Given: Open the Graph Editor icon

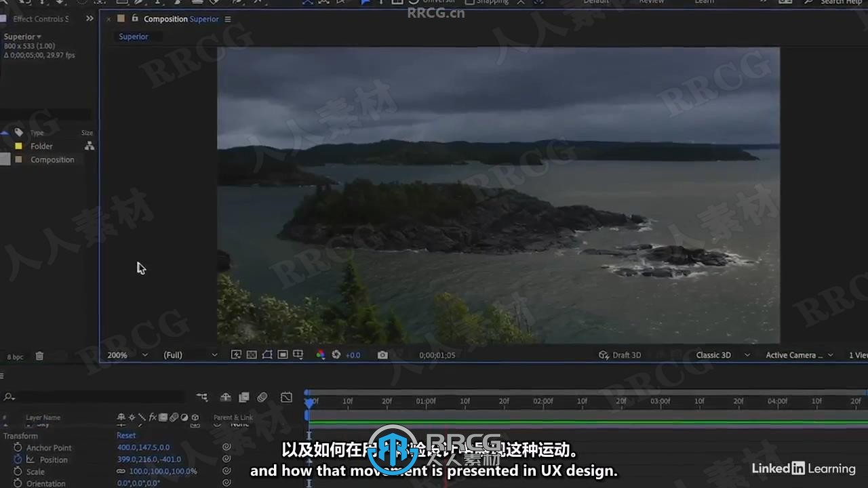Looking at the screenshot, I should coord(286,397).
